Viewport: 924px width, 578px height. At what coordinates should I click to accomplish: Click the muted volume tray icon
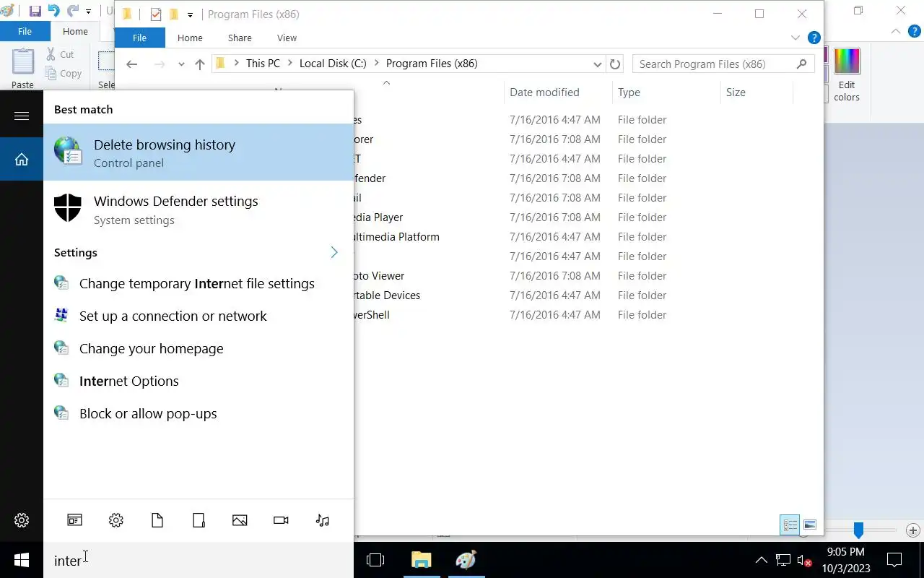point(804,560)
